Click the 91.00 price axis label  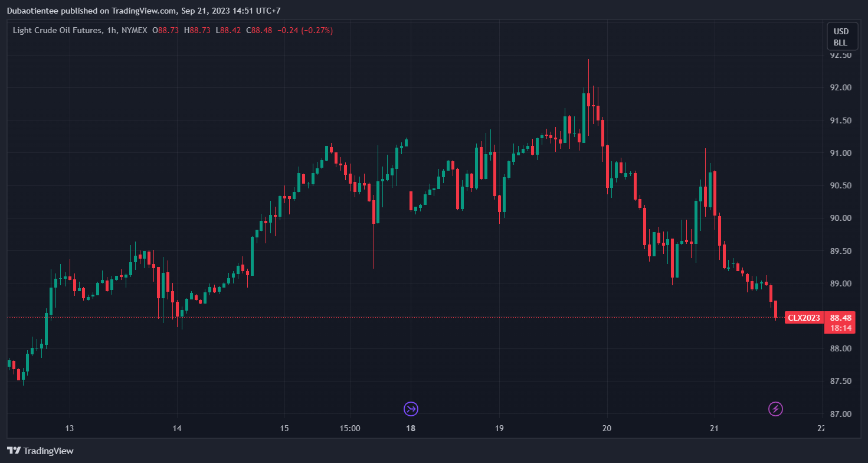coord(840,153)
